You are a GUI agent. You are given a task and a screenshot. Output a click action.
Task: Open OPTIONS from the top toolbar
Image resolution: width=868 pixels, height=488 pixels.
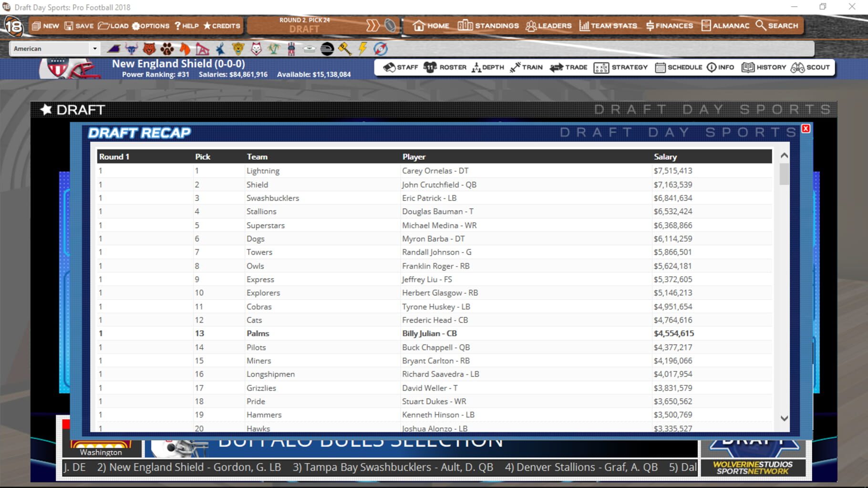point(151,26)
